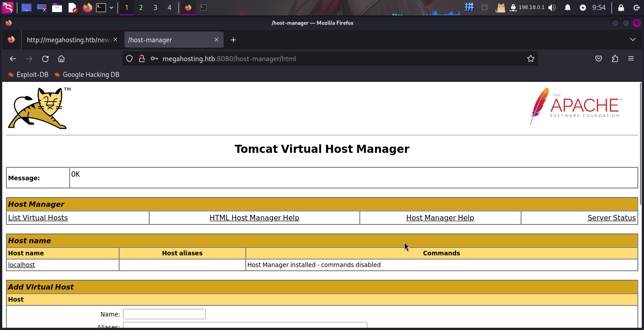Click the Firefox View icon left of tabs
Viewport: 644px width, 330px height.
tap(11, 40)
